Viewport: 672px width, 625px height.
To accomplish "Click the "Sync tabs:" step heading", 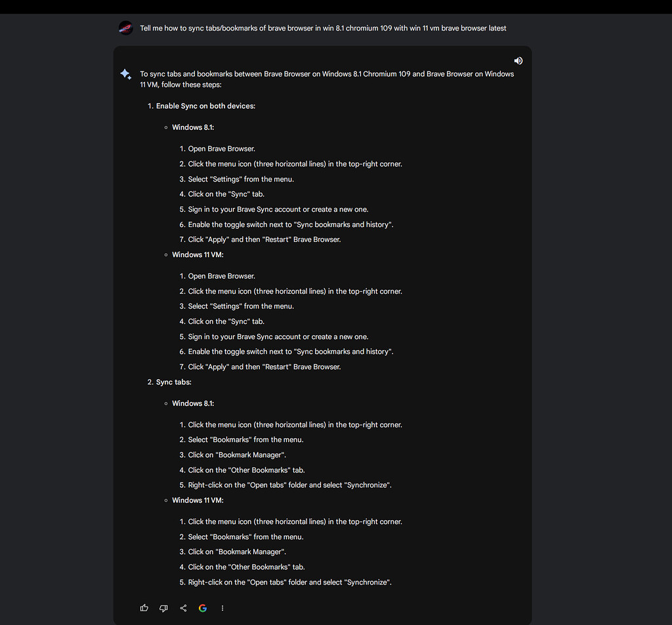I will (173, 382).
